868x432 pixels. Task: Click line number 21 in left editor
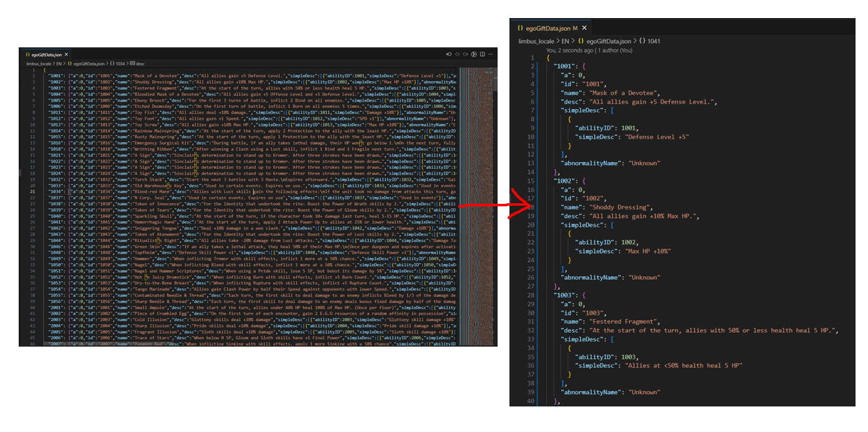(33, 192)
